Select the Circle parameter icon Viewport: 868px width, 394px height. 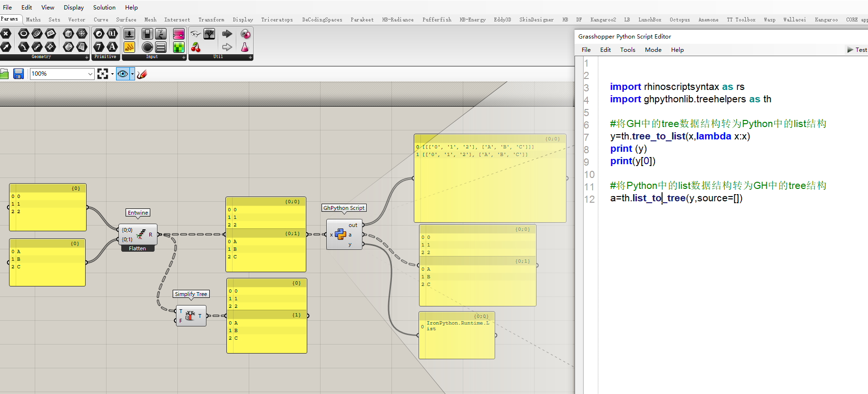23,34
